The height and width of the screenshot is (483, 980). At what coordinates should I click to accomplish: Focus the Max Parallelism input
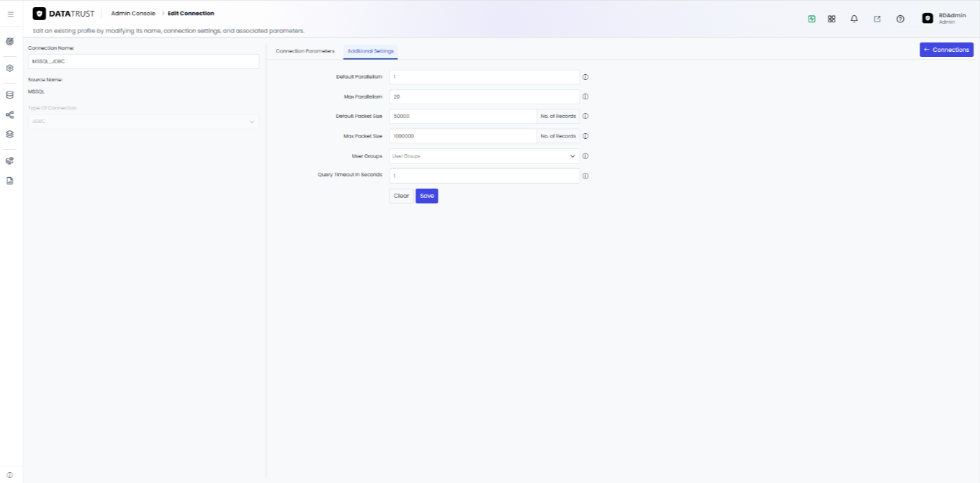(484, 96)
